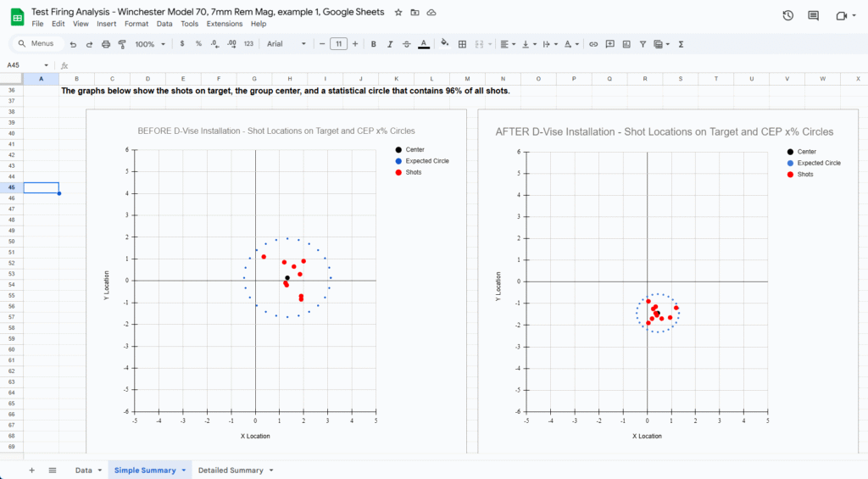Increase font size with plus button
This screenshot has height=479, width=868.
coord(355,44)
